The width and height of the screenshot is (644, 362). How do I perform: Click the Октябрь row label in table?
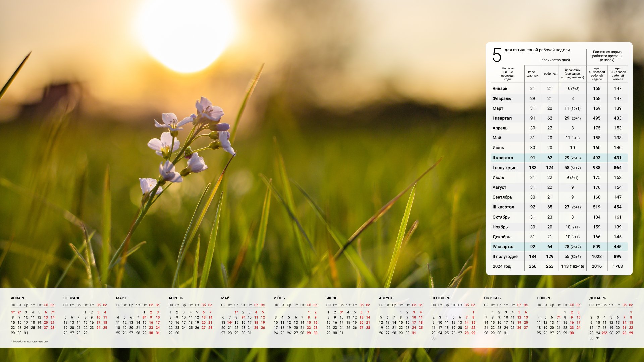click(x=501, y=217)
